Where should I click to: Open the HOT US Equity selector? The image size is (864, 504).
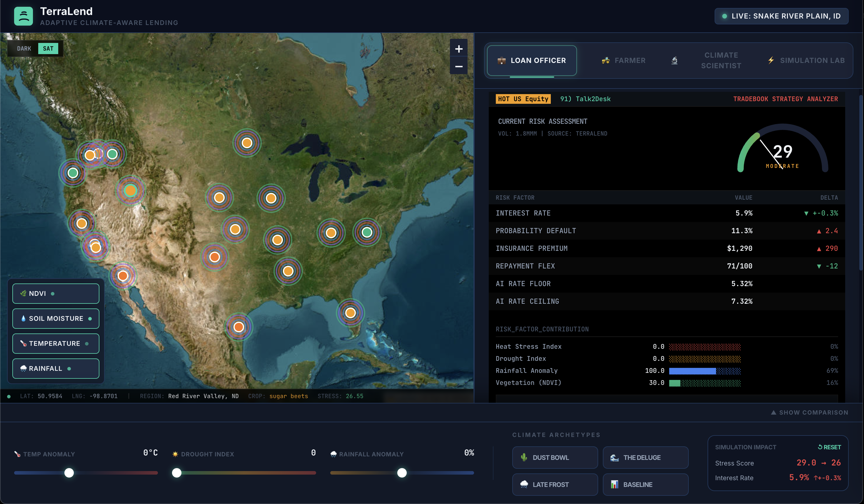pos(523,99)
